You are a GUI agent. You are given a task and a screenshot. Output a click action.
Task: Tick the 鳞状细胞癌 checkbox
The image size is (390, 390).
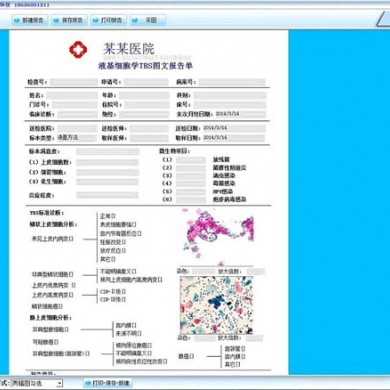pos(60,306)
